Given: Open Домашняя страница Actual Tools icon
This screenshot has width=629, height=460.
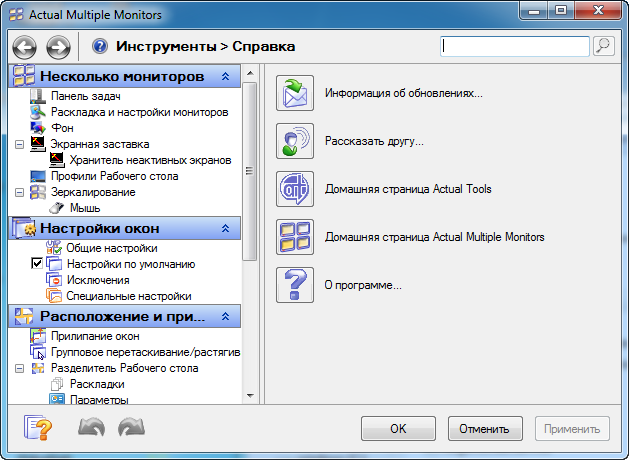Looking at the screenshot, I should pos(295,189).
